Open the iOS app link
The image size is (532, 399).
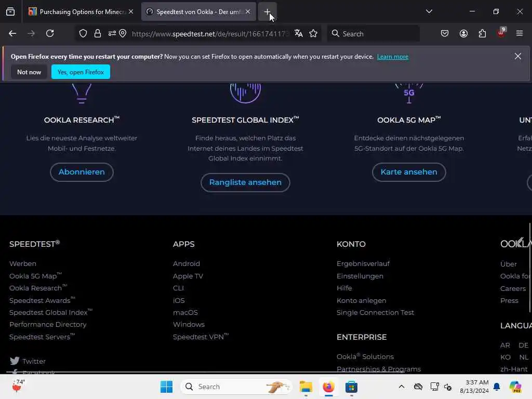[179, 301]
